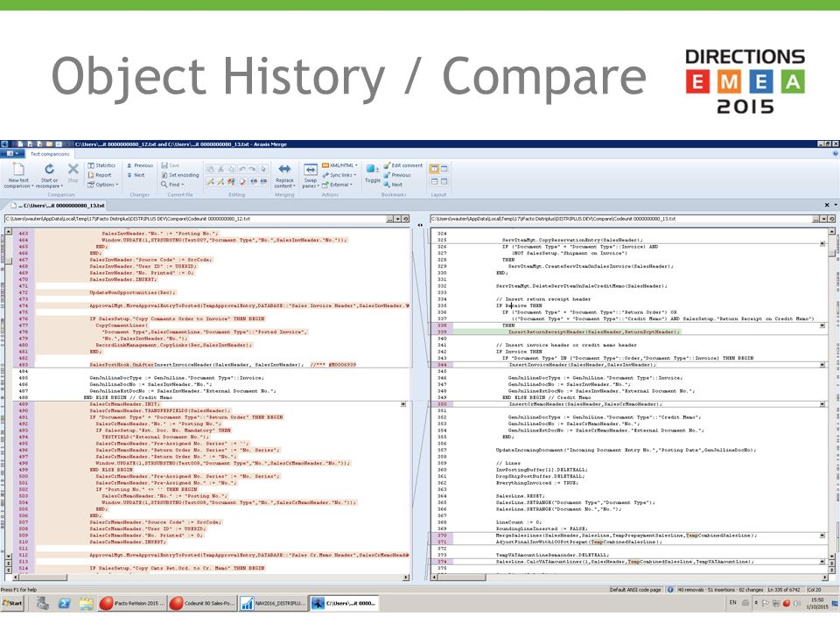Image resolution: width=840 pixels, height=630 pixels.
Task: Select the Text comparison ribbon tab
Action: [50, 154]
